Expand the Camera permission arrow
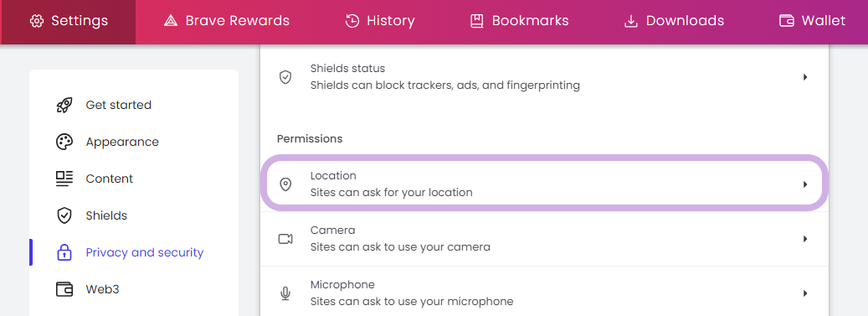Screen dimensions: 868x316 pyautogui.click(x=805, y=239)
